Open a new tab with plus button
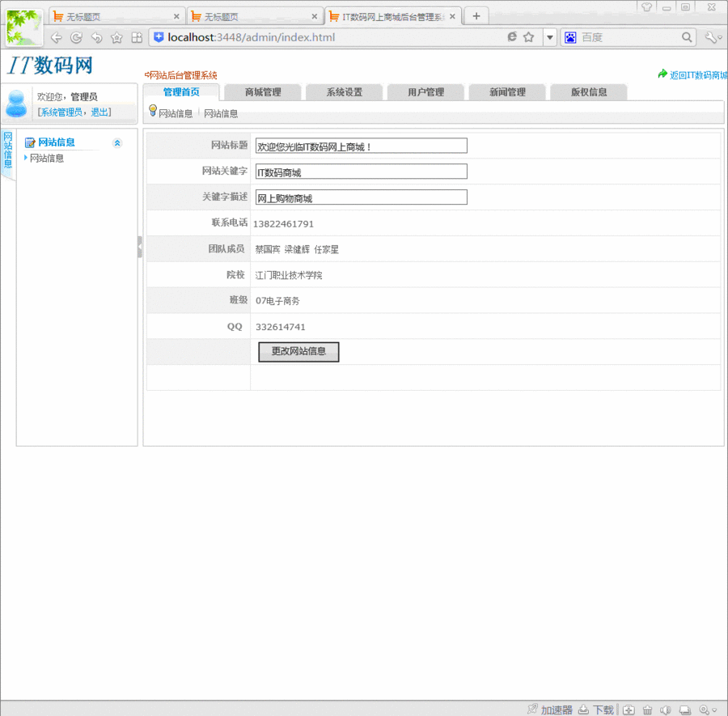 pyautogui.click(x=476, y=16)
